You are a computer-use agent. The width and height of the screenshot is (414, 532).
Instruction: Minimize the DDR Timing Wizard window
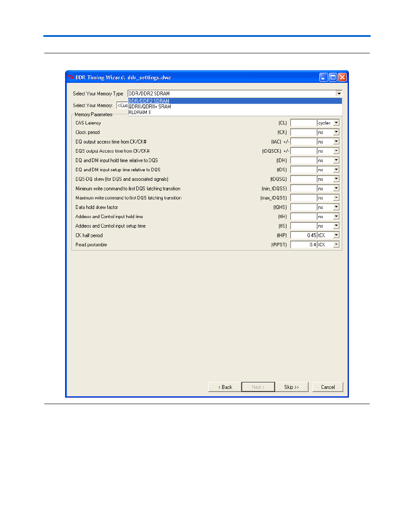click(324, 78)
